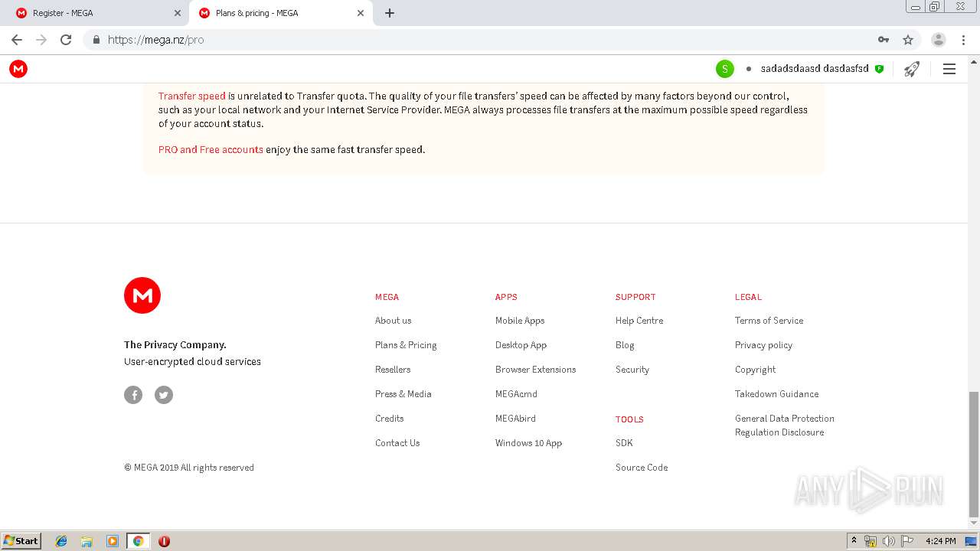Close the Register - MEGA tab
980x551 pixels.
coord(177,13)
